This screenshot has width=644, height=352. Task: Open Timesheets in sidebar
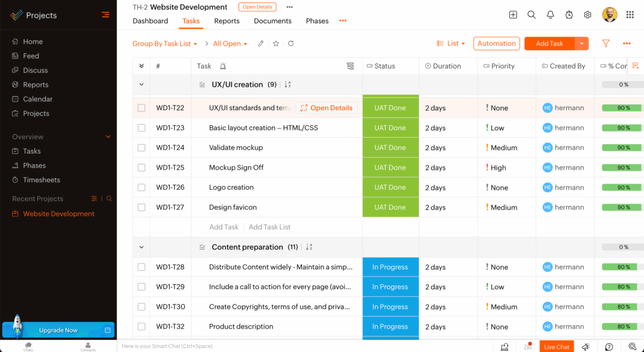42,180
